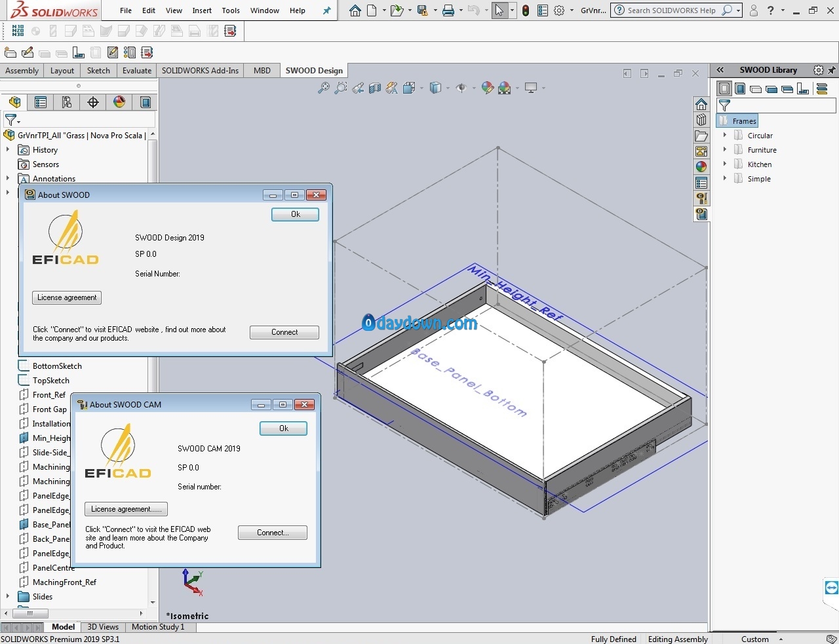839x644 pixels.
Task: Expand the Simple folder in SWOOD Library
Action: coord(725,178)
